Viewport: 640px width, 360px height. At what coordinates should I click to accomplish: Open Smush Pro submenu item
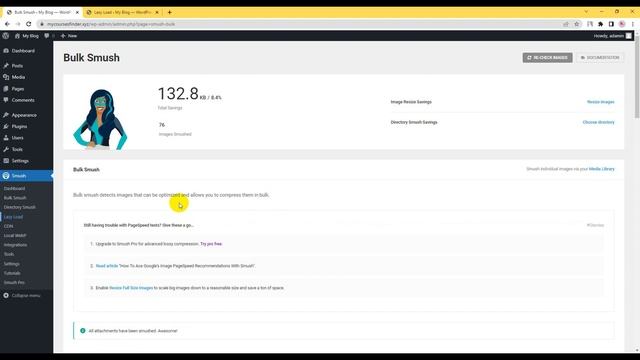[x=14, y=282]
